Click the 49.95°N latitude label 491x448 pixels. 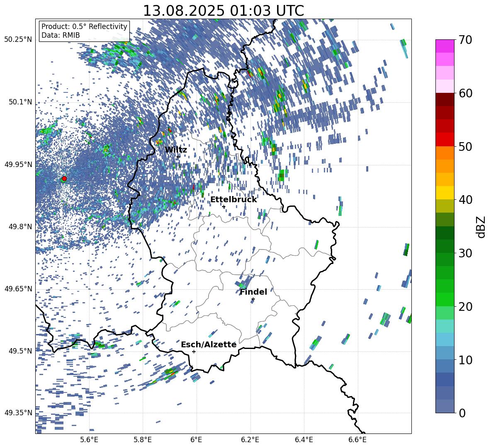[x=18, y=164]
